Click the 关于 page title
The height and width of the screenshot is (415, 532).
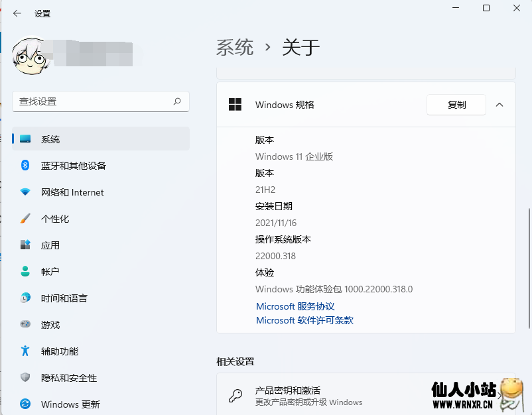click(301, 47)
